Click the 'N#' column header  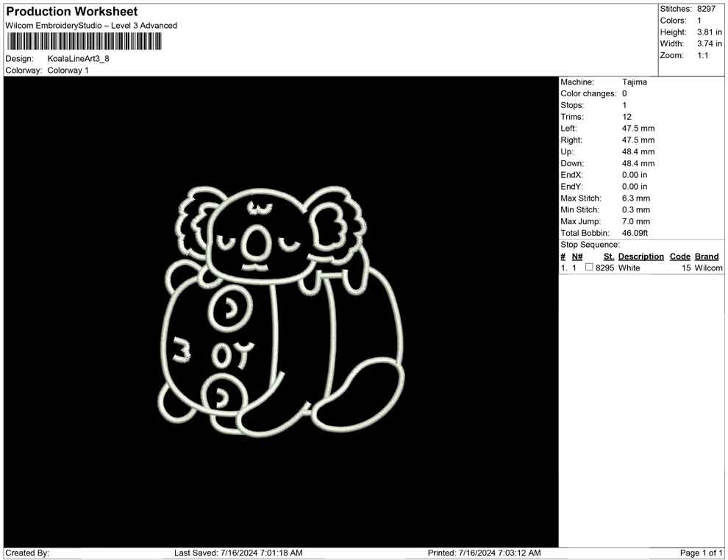[x=577, y=256]
